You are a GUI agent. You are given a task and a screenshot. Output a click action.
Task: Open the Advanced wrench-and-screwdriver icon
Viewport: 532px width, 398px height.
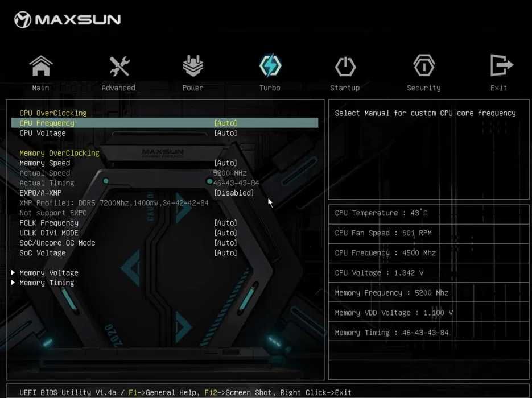(x=119, y=66)
